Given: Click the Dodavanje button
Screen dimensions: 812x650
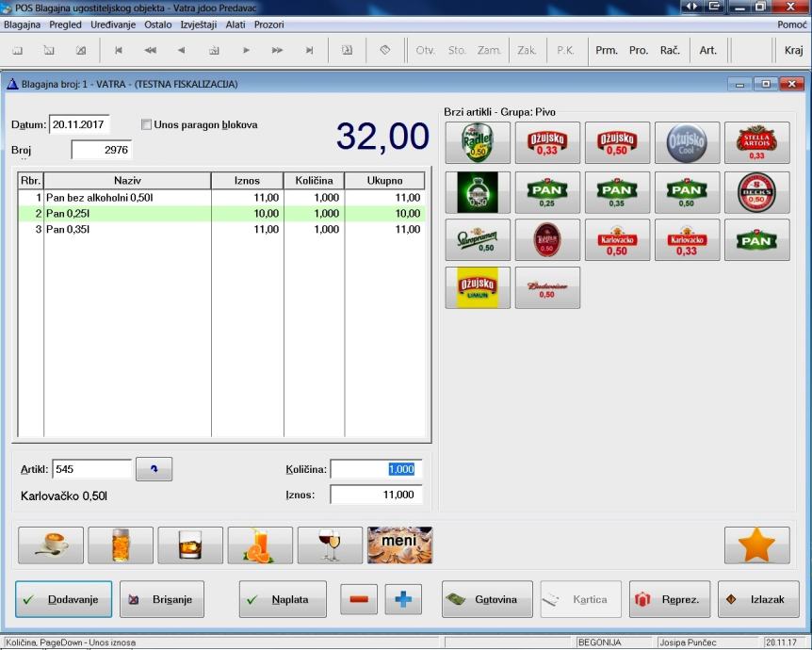Looking at the screenshot, I should pyautogui.click(x=64, y=599).
